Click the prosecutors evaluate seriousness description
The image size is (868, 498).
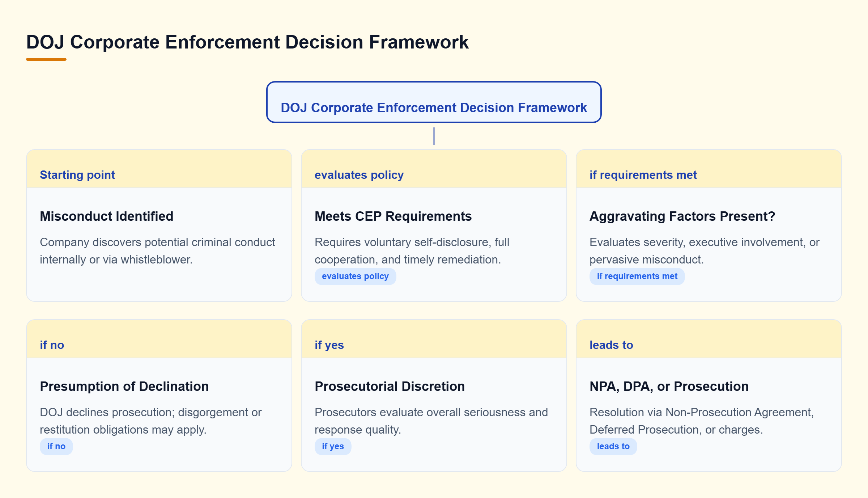431,421
